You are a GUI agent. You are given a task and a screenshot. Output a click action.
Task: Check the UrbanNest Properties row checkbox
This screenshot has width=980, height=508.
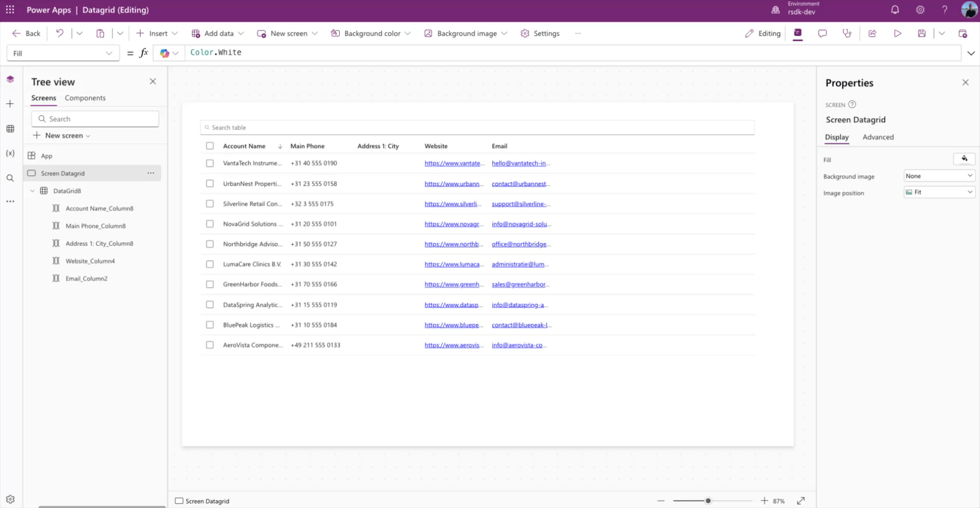click(210, 183)
